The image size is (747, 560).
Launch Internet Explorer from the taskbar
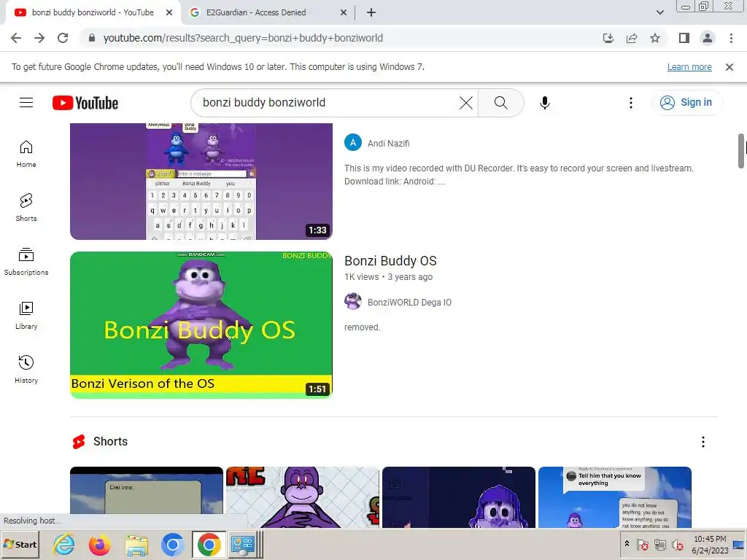click(64, 544)
